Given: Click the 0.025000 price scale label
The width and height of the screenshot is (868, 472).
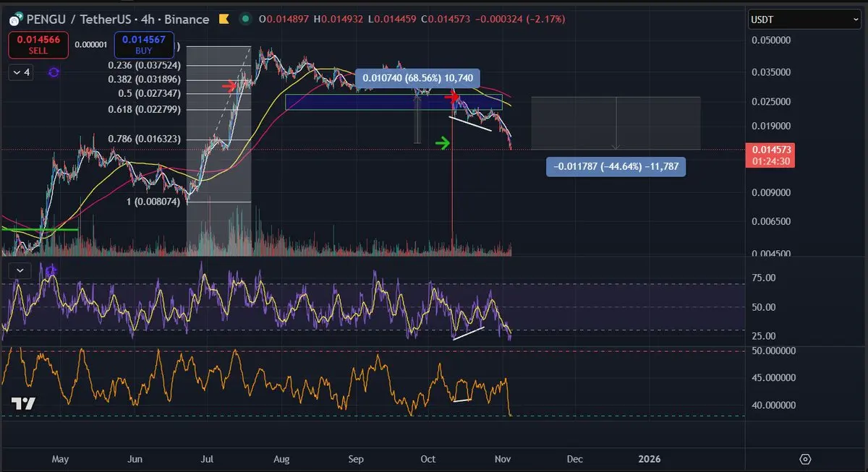Looking at the screenshot, I should click(x=770, y=102).
